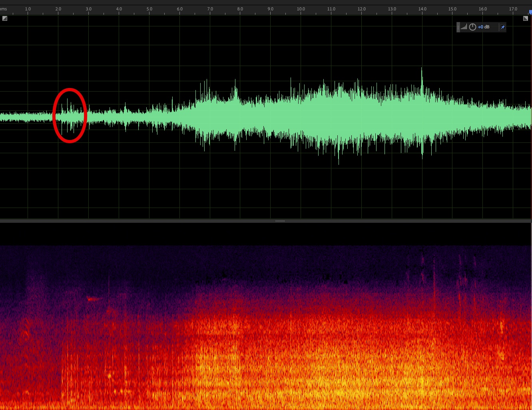532x410 pixels.
Task: Click the 1.0 mark on time ruler
Action: coord(28,9)
